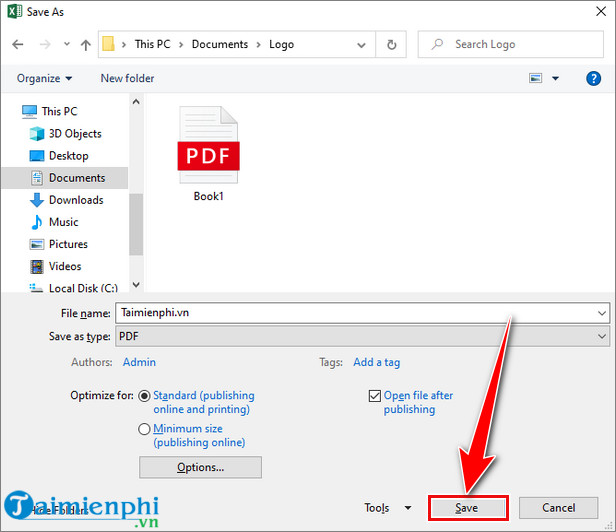Click the Music note icon
Viewport: 616px width, 532px height.
pos(37,222)
